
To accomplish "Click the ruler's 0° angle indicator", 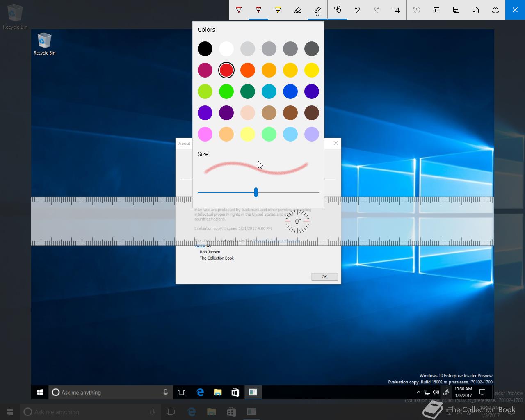I will pyautogui.click(x=297, y=221).
